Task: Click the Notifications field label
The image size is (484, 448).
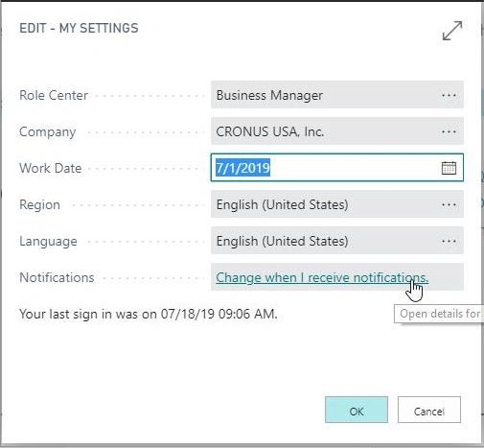Action: (57, 277)
